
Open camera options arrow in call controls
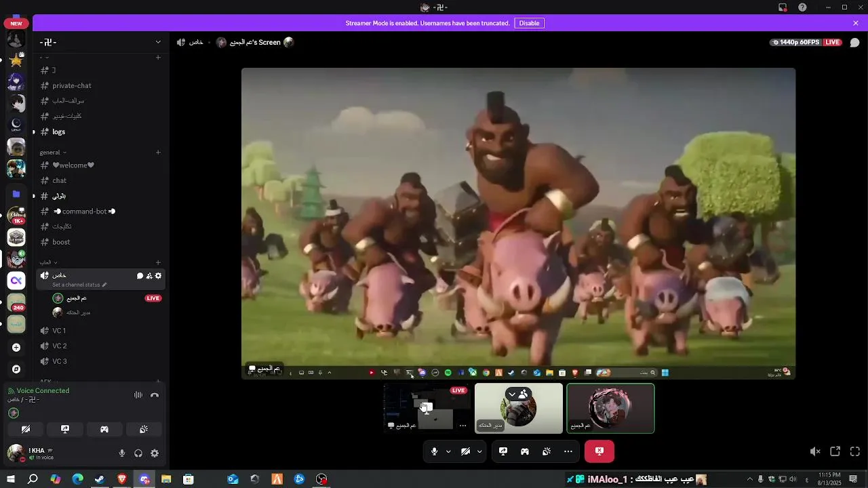pos(479,451)
